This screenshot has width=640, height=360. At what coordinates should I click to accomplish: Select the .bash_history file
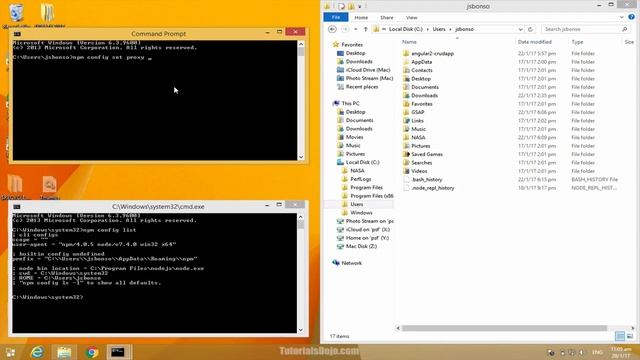[427, 180]
